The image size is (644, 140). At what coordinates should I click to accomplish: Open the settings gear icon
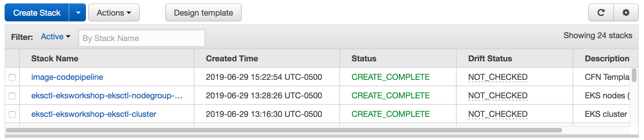click(626, 13)
